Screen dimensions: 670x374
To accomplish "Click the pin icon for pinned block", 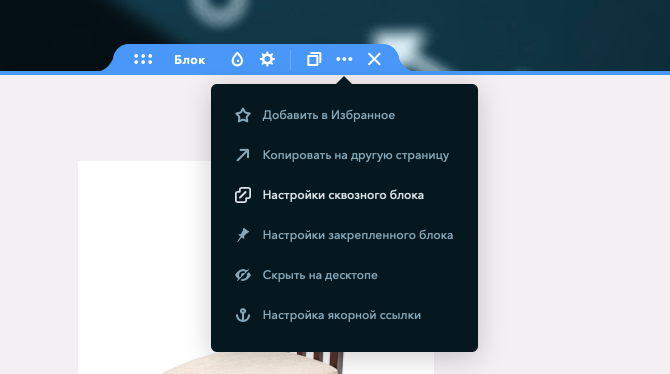I will coord(243,235).
